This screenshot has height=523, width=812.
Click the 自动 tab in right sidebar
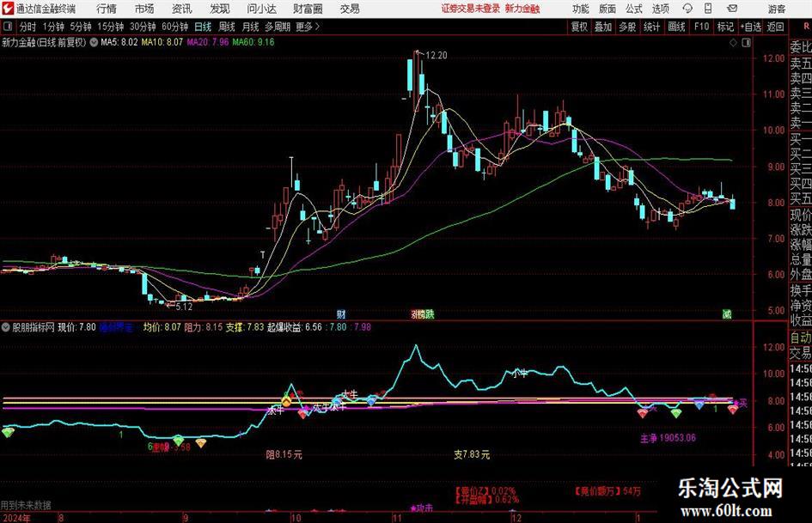pyautogui.click(x=801, y=338)
